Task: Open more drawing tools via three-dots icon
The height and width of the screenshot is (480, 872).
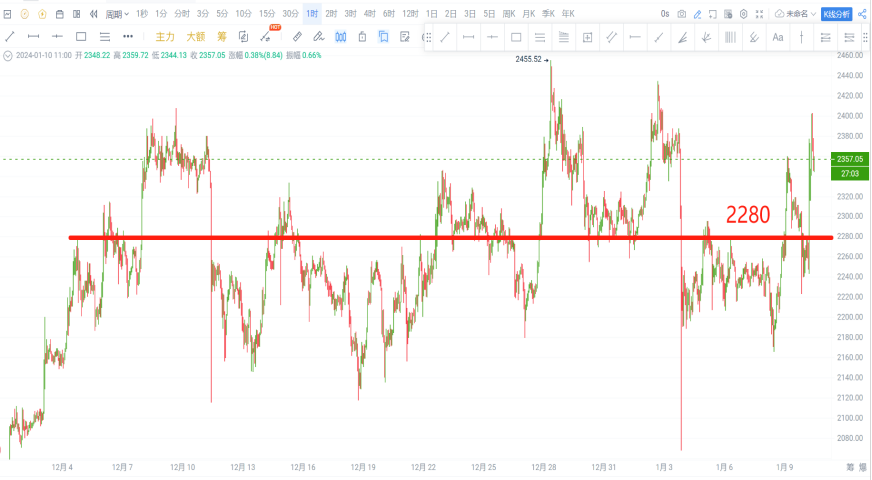Action: 128,37
